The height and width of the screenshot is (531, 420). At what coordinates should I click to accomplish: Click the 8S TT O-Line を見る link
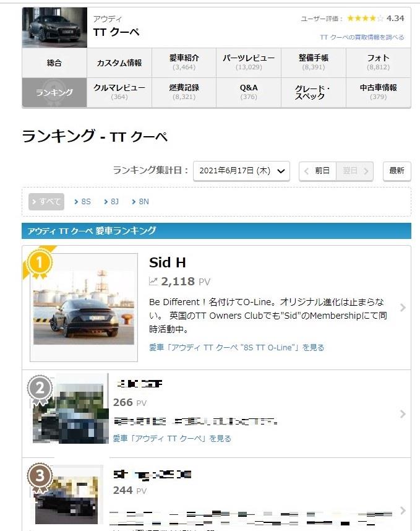pos(236,348)
